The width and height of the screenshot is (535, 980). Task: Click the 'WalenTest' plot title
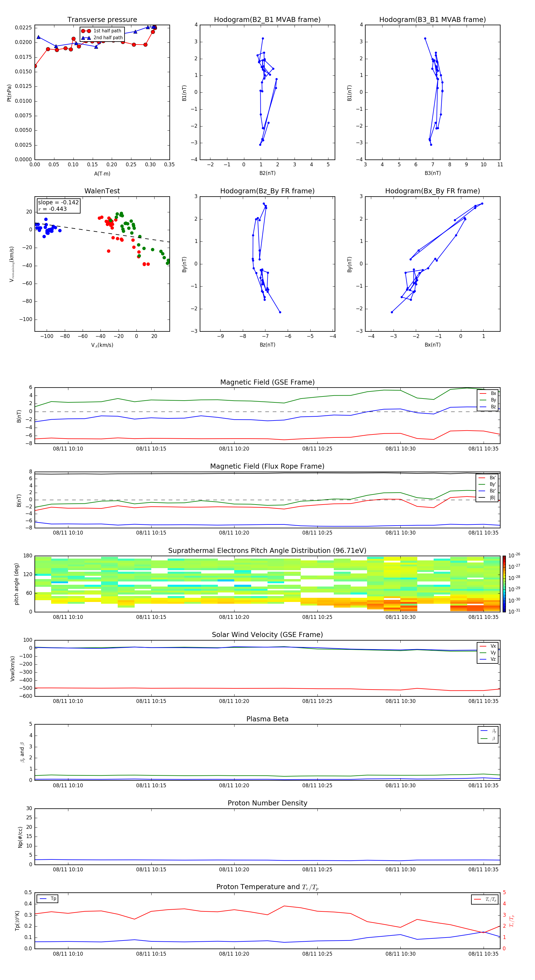click(102, 191)
